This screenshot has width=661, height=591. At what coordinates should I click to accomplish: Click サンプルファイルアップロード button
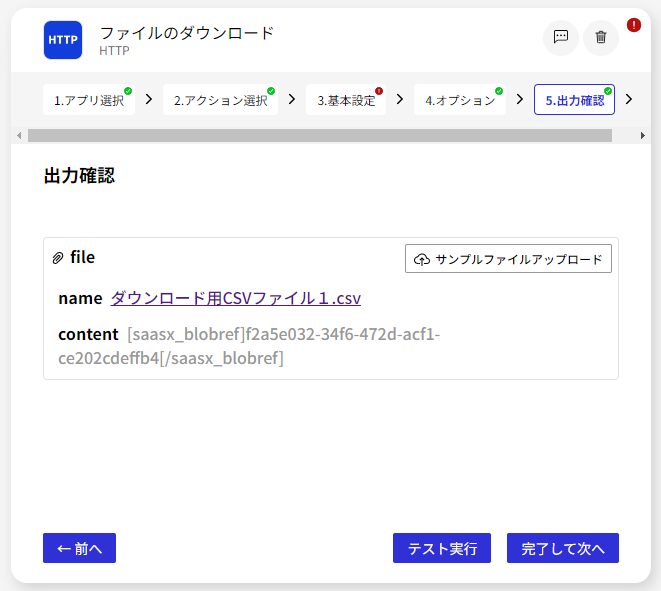coord(508,259)
